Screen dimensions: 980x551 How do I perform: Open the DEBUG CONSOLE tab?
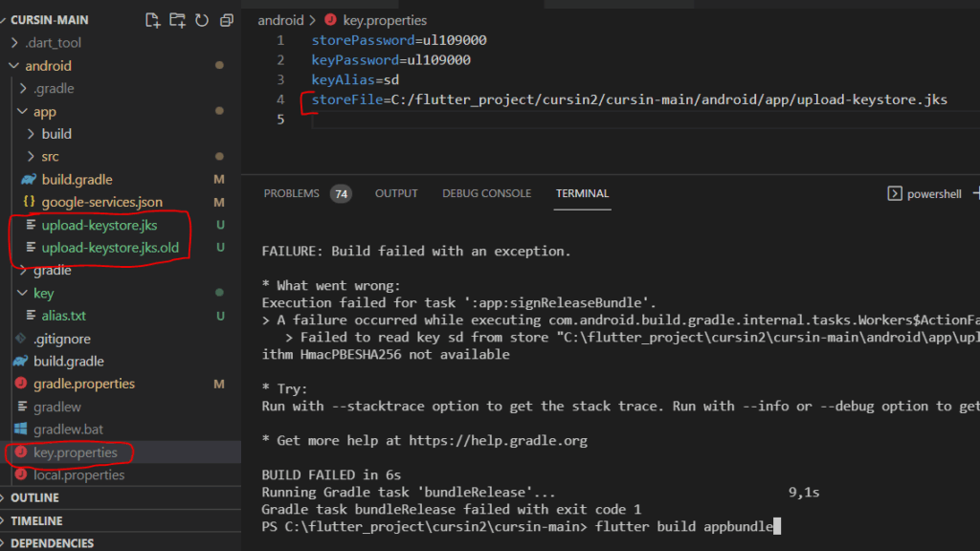click(486, 193)
